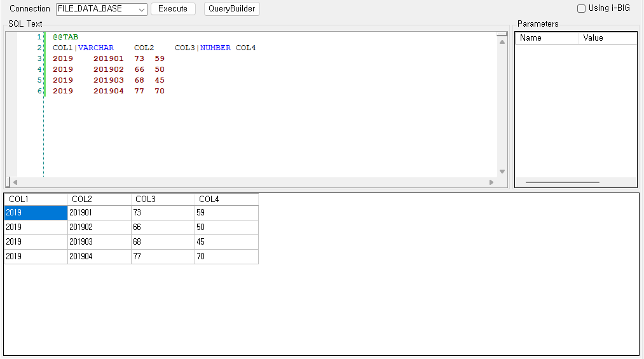Click the SQL editor scroll-left arrow
Viewport: 644px width, 359px height.
(15, 182)
